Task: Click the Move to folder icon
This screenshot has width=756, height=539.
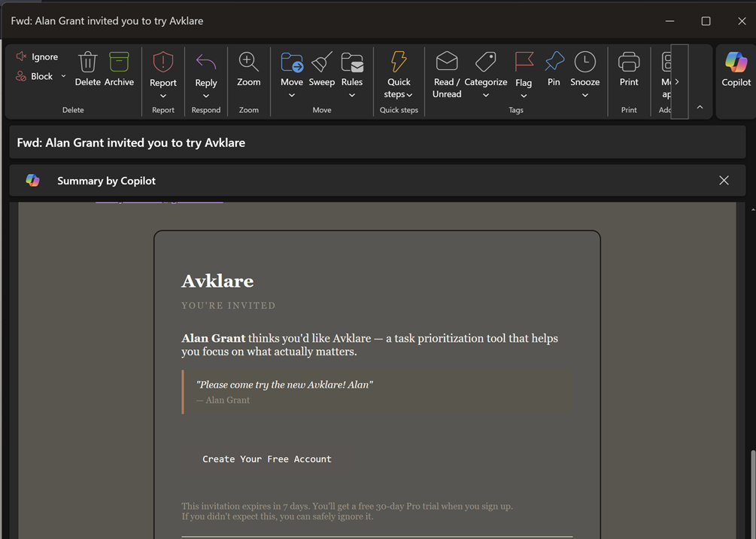Action: coord(292,62)
